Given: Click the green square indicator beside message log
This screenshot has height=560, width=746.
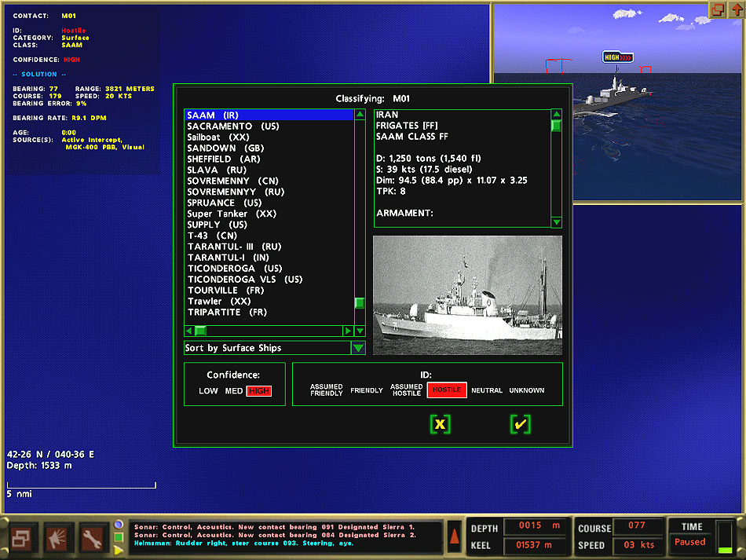Looking at the screenshot, I should [119, 537].
